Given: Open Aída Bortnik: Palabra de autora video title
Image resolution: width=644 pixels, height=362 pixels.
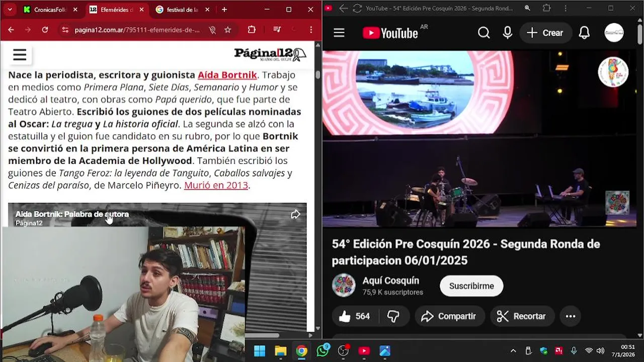Looking at the screenshot, I should click(72, 214).
